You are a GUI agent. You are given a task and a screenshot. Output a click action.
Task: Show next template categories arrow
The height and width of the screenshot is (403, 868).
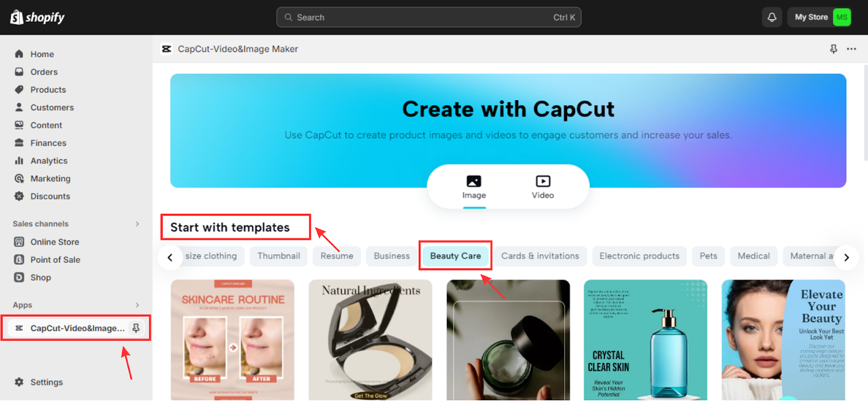[846, 257]
